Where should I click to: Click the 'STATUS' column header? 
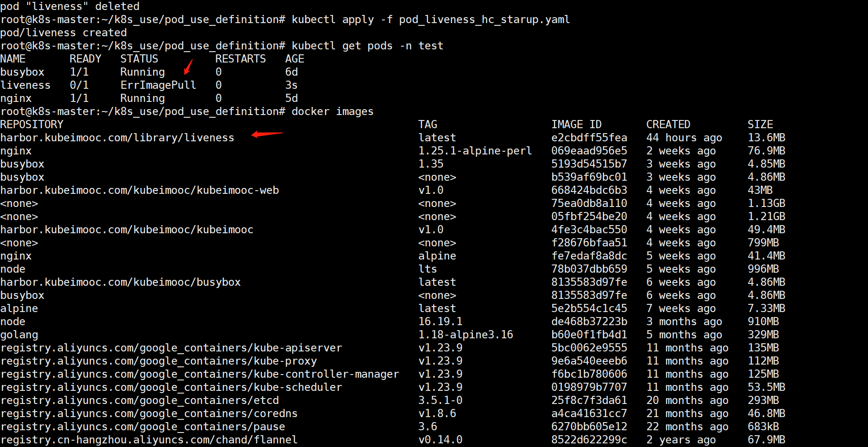139,59
